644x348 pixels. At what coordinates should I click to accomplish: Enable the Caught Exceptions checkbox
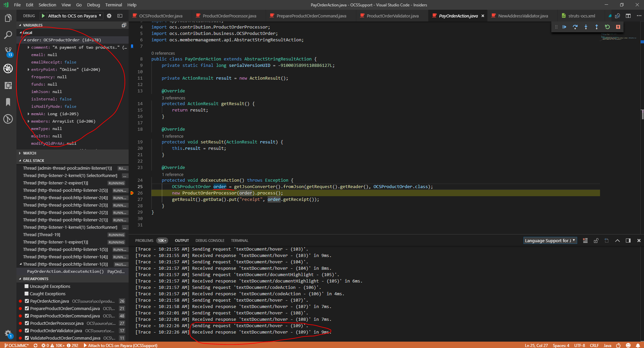26,294
